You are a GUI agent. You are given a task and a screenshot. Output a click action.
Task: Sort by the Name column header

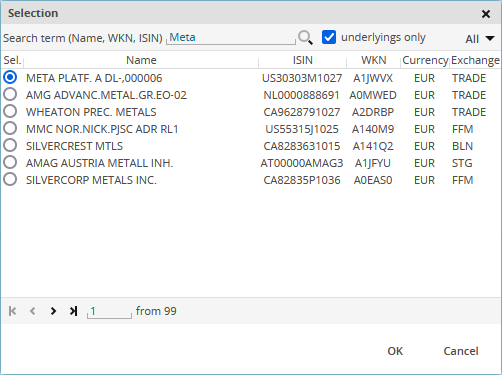coord(141,60)
